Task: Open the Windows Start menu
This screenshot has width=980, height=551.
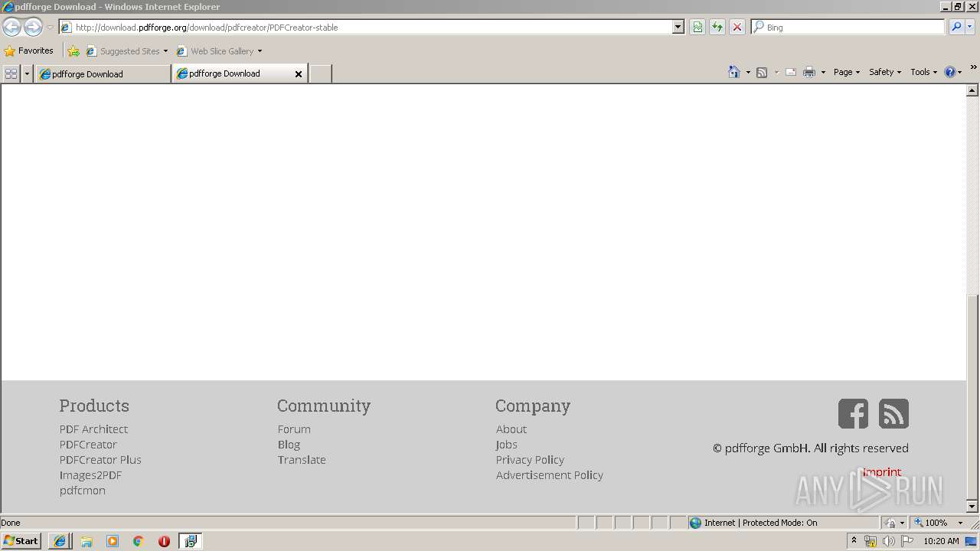Action: (21, 541)
